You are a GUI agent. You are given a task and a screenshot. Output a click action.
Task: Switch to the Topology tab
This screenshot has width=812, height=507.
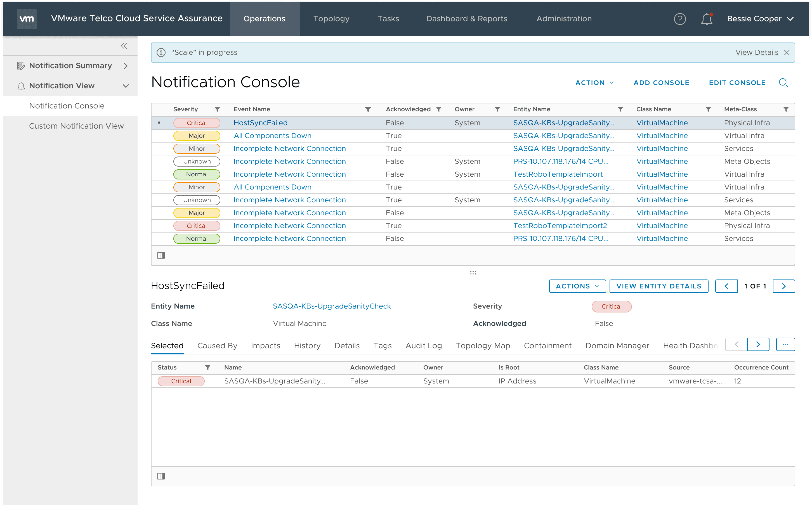(331, 19)
